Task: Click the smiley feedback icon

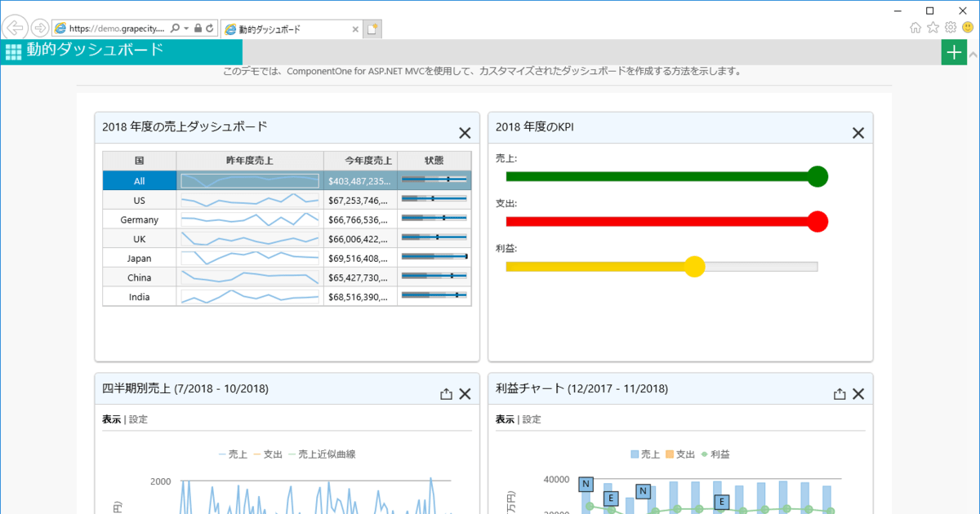Action: point(968,27)
